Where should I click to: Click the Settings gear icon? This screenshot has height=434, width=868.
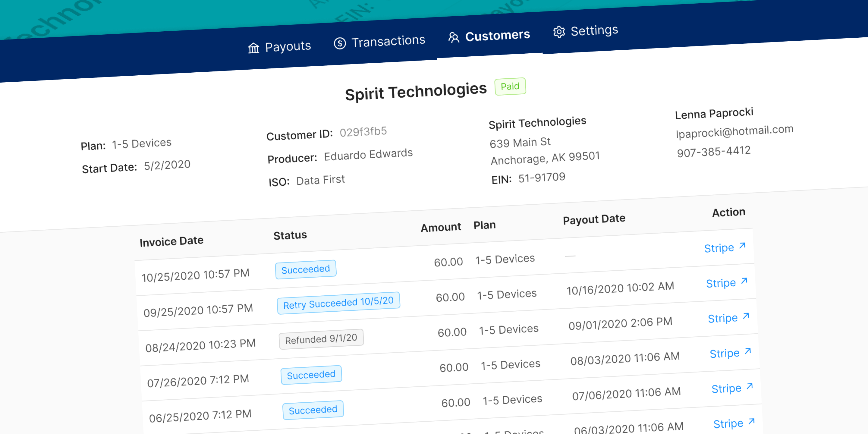[x=559, y=32]
